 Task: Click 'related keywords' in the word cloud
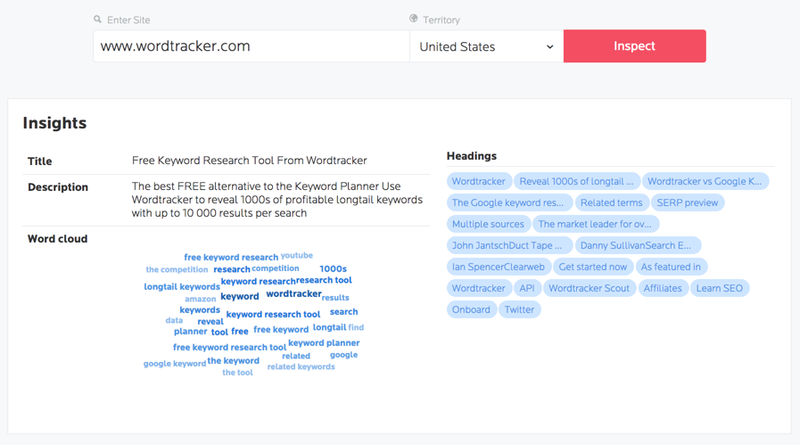click(301, 367)
